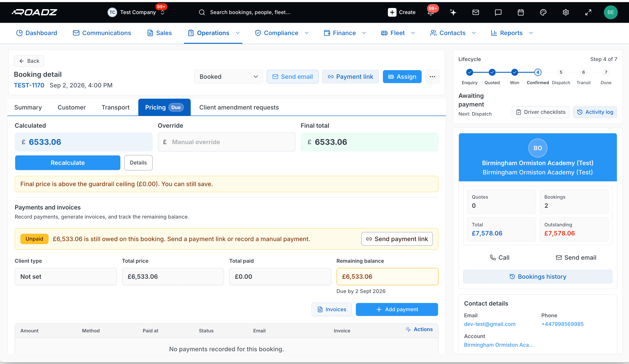This screenshot has height=364, width=629.
Task: Assign the booking
Action: pyautogui.click(x=402, y=77)
